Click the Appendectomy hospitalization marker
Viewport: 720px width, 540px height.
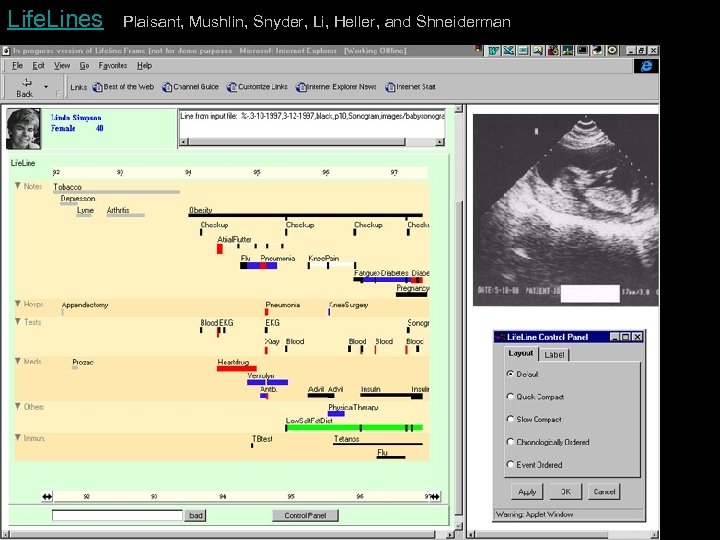62,312
